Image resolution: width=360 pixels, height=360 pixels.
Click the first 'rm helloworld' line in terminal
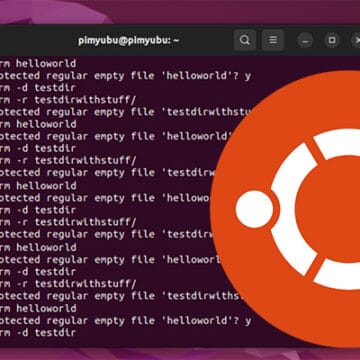[38, 63]
